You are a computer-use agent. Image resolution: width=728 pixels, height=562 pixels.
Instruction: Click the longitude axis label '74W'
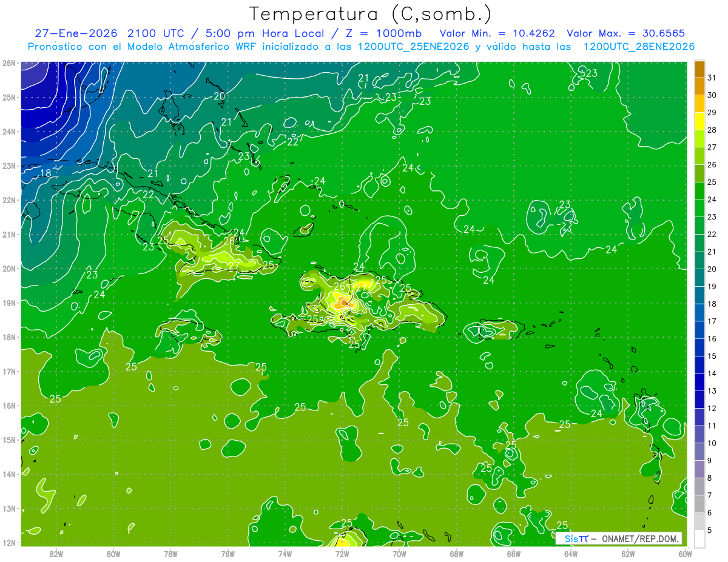[x=285, y=554]
